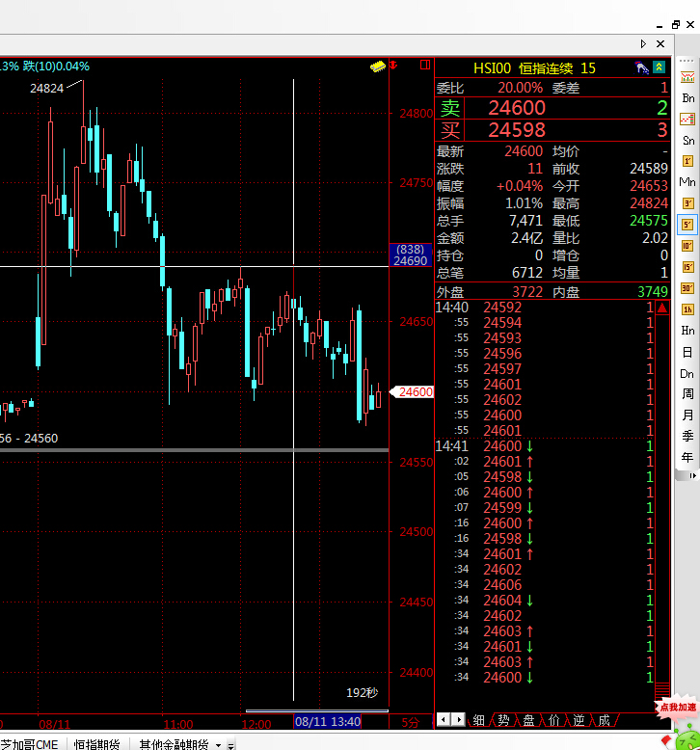Select the 1-minute period icon
The image size is (700, 750).
click(687, 161)
